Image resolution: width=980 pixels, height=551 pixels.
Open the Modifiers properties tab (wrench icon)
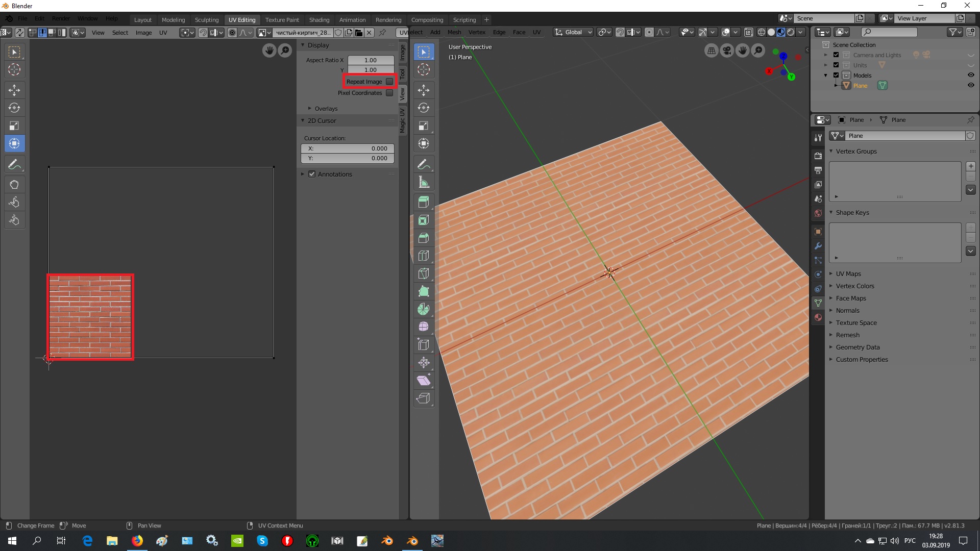pyautogui.click(x=818, y=246)
